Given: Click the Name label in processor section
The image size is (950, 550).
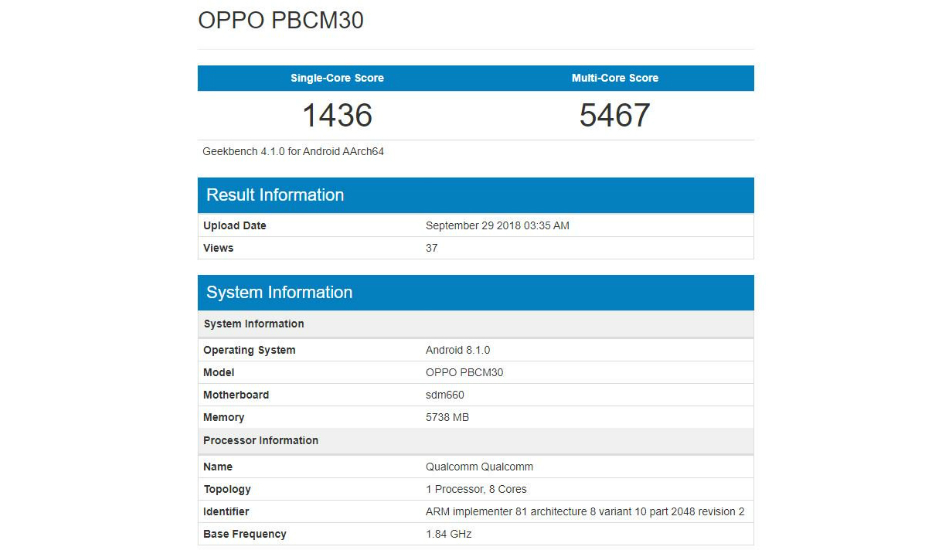Looking at the screenshot, I should tap(218, 467).
